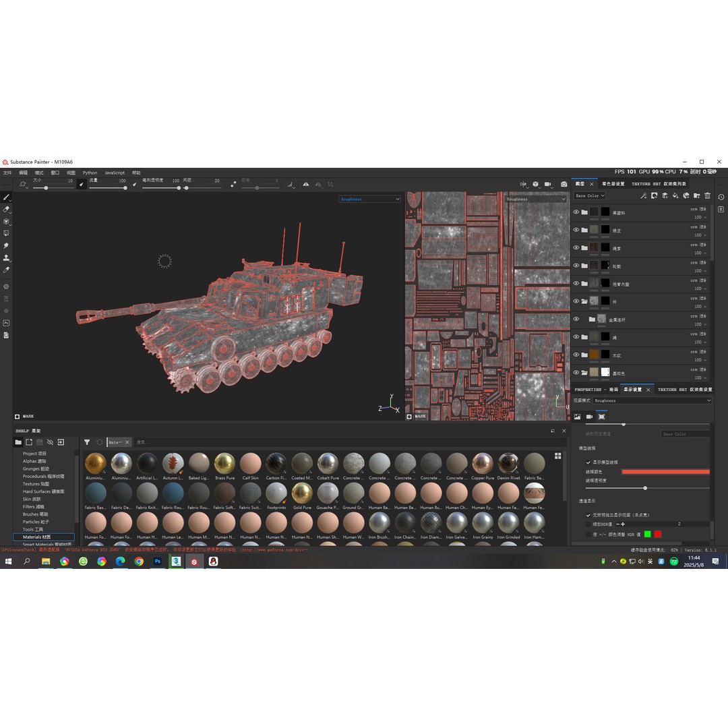This screenshot has height=728, width=728.
Task: Add a paint effect with wand icon
Action: tap(644, 196)
